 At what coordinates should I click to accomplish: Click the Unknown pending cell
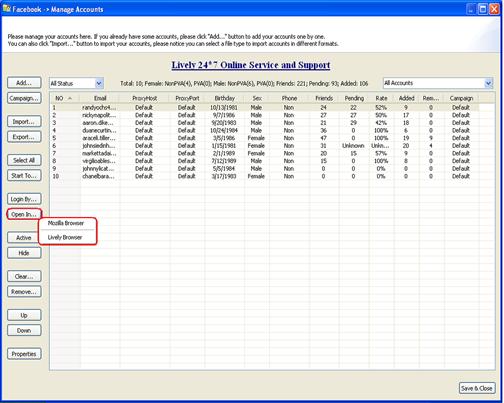click(353, 146)
